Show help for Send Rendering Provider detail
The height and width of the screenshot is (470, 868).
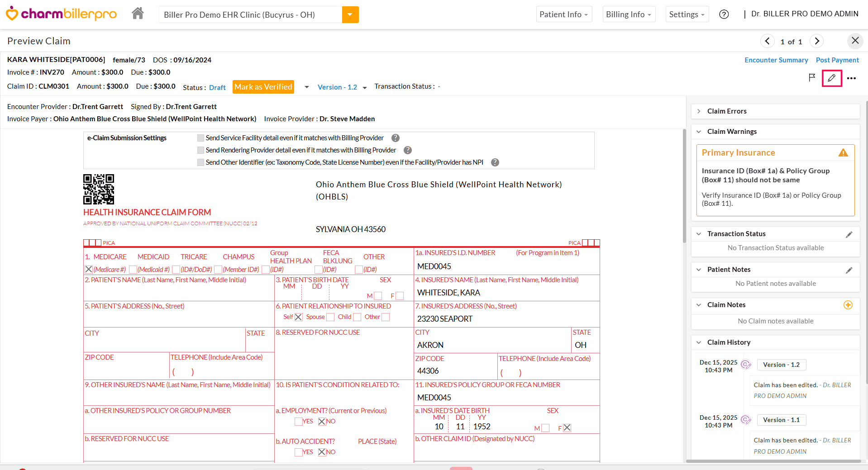click(408, 150)
